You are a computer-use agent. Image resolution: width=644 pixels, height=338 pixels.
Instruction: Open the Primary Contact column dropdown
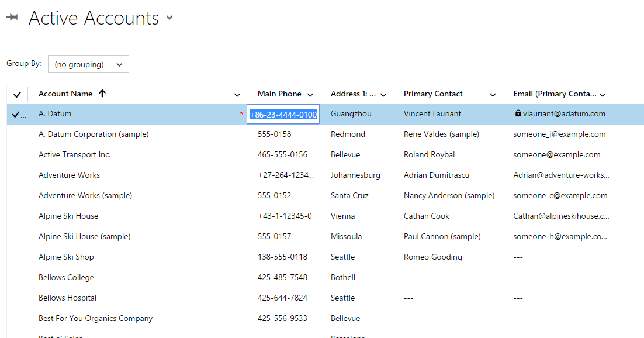[x=493, y=94]
